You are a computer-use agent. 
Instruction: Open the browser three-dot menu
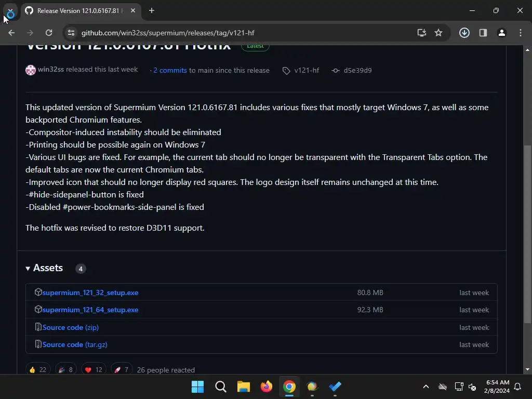click(x=521, y=33)
